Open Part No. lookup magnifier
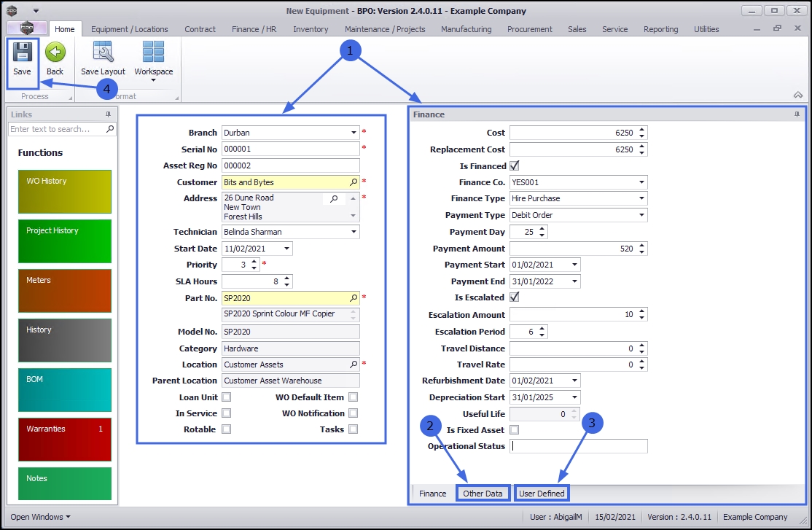Image resolution: width=812 pixels, height=530 pixels. pos(354,298)
